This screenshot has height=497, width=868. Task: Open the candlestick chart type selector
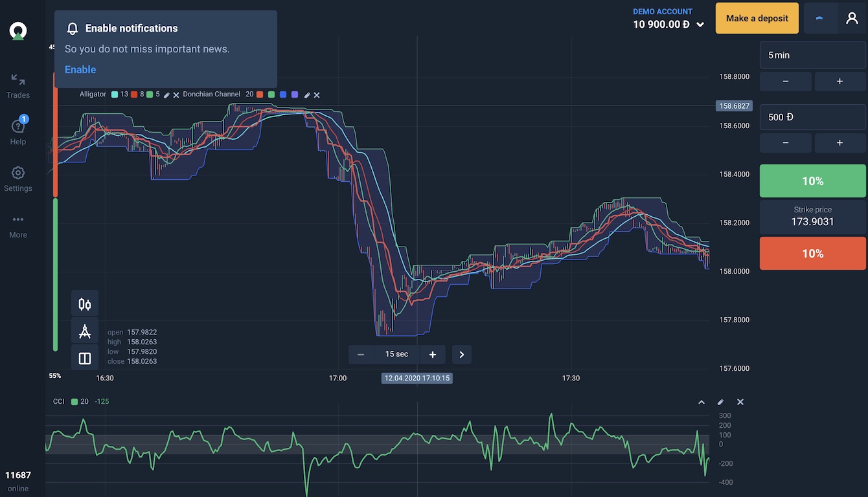click(85, 304)
